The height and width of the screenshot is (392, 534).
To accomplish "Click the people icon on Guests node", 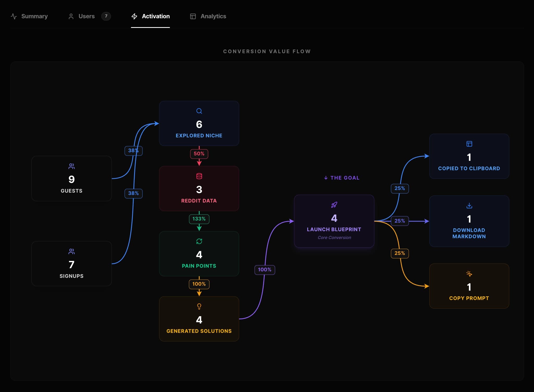I will pyautogui.click(x=71, y=166).
